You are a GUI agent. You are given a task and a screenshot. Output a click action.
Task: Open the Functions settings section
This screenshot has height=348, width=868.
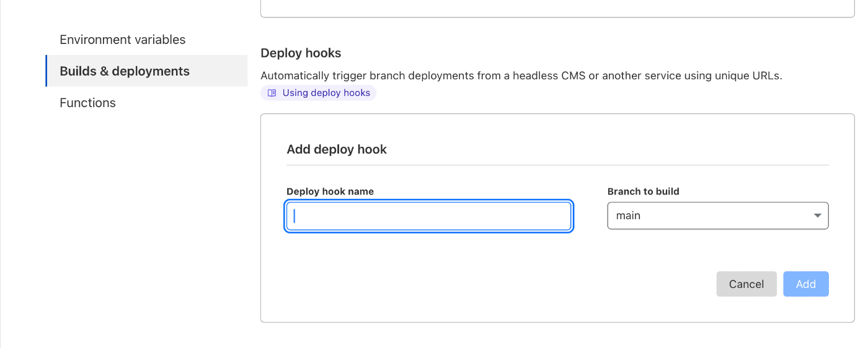(87, 103)
